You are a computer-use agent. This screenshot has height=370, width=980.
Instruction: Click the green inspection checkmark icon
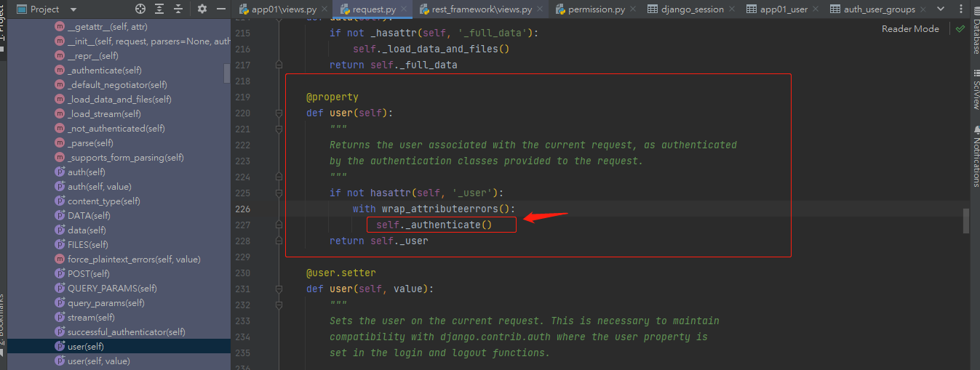coord(960,29)
